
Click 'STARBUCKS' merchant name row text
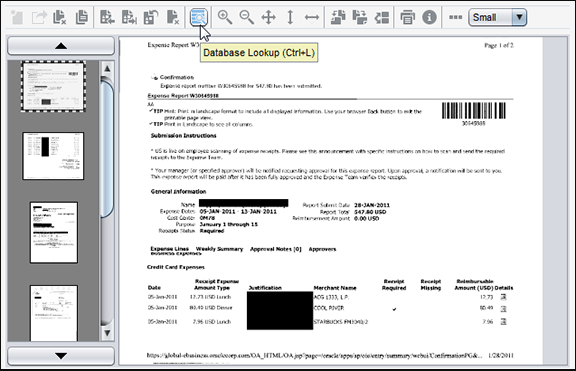[341, 322]
